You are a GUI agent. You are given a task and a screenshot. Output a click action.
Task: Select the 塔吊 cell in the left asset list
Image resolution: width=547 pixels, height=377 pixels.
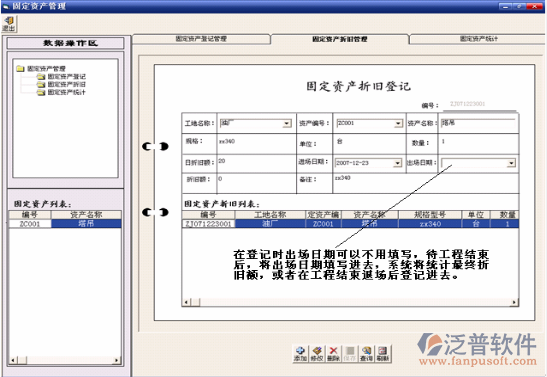pyautogui.click(x=86, y=224)
